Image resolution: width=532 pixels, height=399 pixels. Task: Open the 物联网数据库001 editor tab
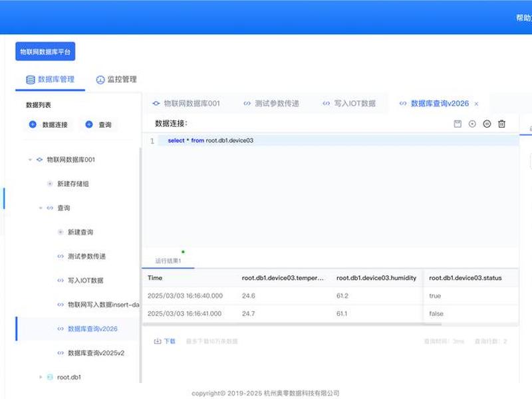point(186,104)
